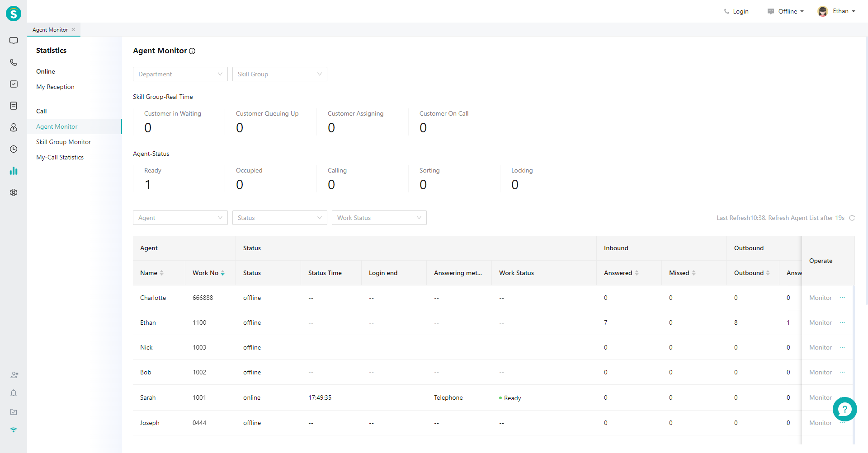Open the statistics bar chart icon

[x=14, y=171]
